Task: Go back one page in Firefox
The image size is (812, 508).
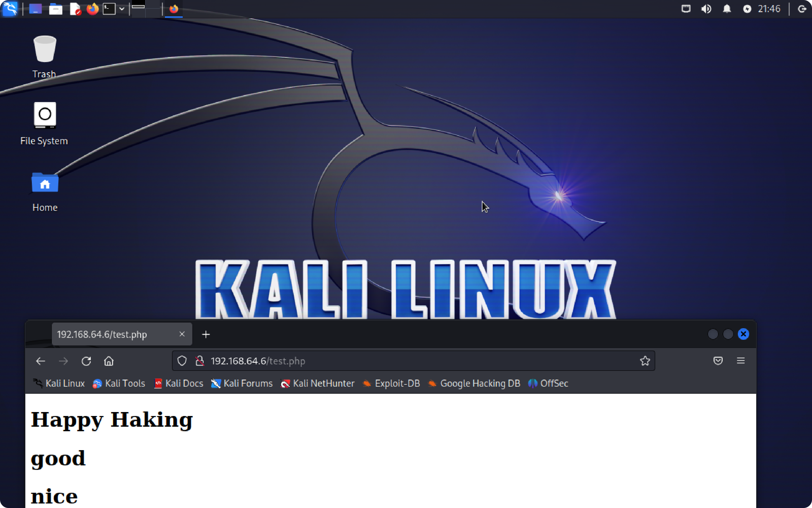Action: click(41, 361)
